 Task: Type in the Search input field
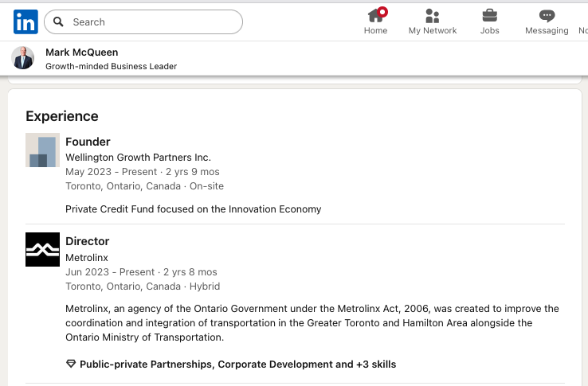(151, 22)
